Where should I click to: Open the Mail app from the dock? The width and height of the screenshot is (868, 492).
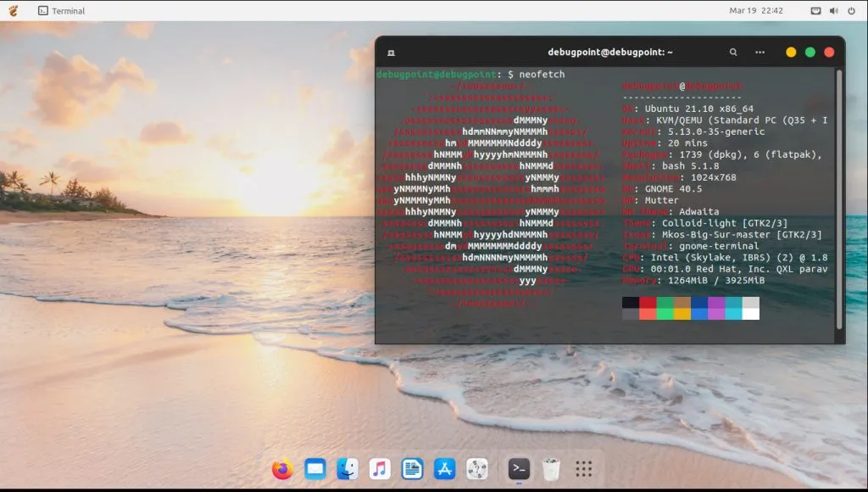(x=314, y=467)
